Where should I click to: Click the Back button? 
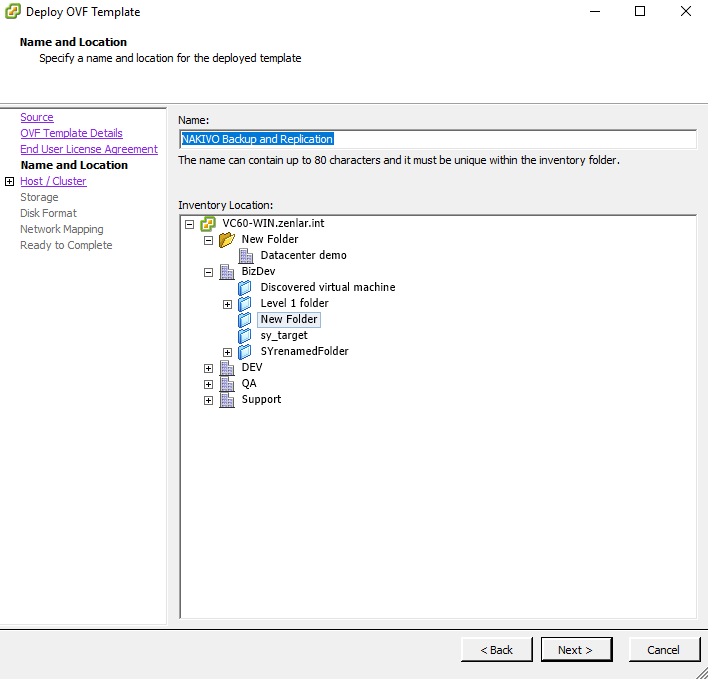[x=497, y=649]
